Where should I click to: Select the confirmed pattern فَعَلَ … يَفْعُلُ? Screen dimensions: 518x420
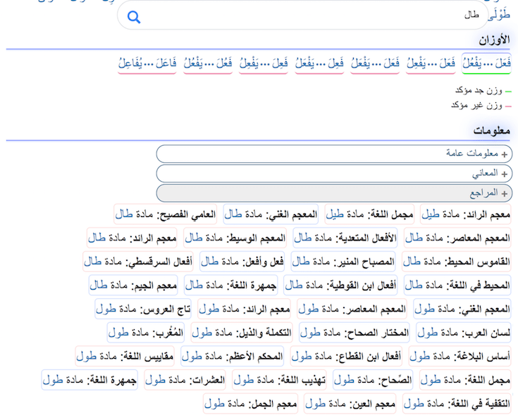click(486, 63)
